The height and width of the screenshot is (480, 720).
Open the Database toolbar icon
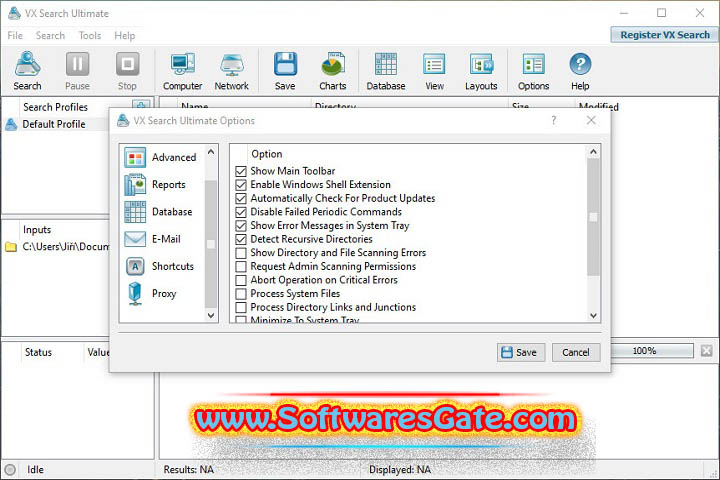[386, 70]
